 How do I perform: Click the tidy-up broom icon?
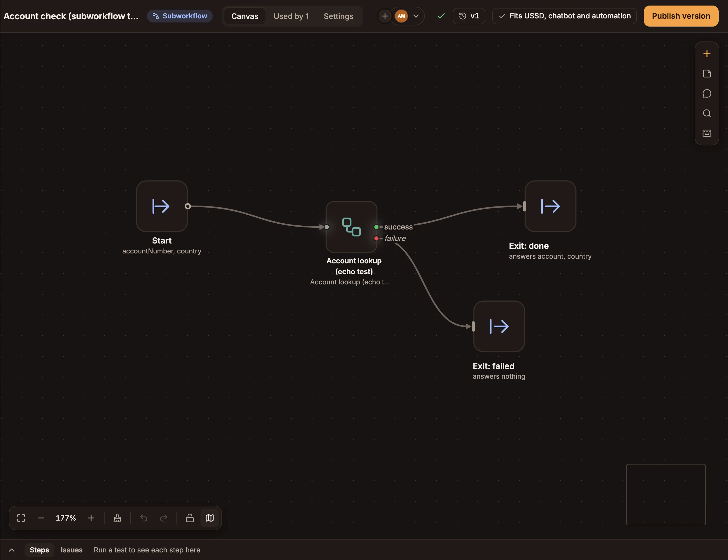click(x=117, y=518)
